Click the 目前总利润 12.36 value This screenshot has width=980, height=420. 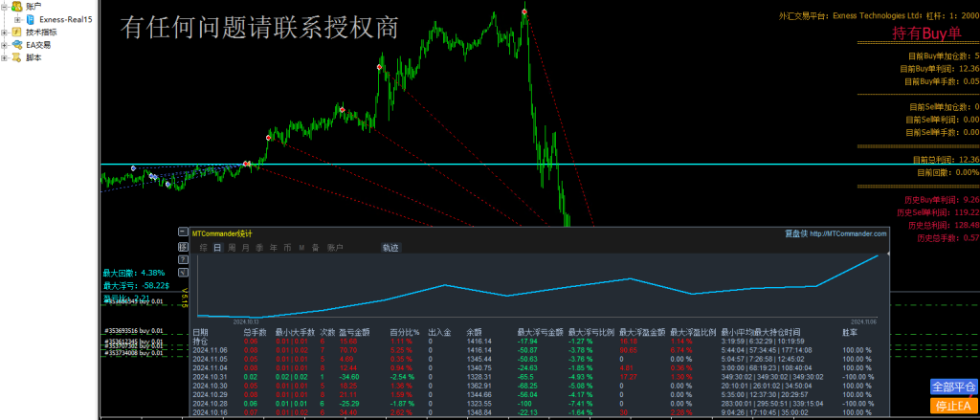969,160
